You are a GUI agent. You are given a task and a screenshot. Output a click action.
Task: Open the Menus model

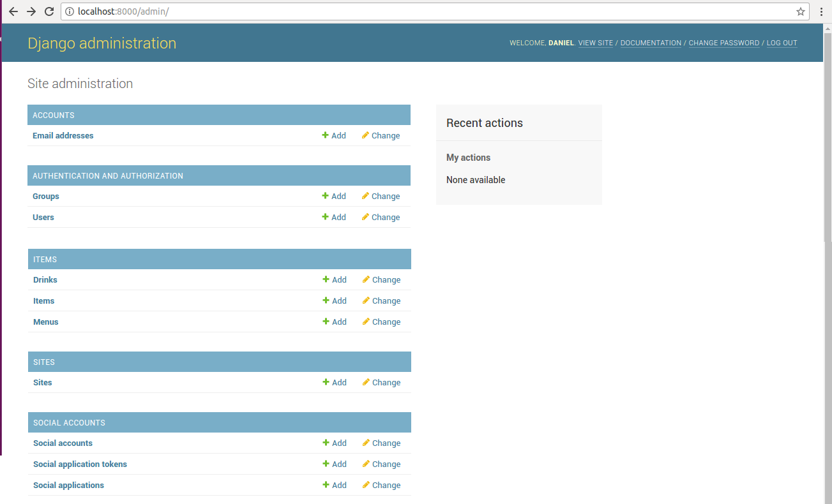[46, 322]
